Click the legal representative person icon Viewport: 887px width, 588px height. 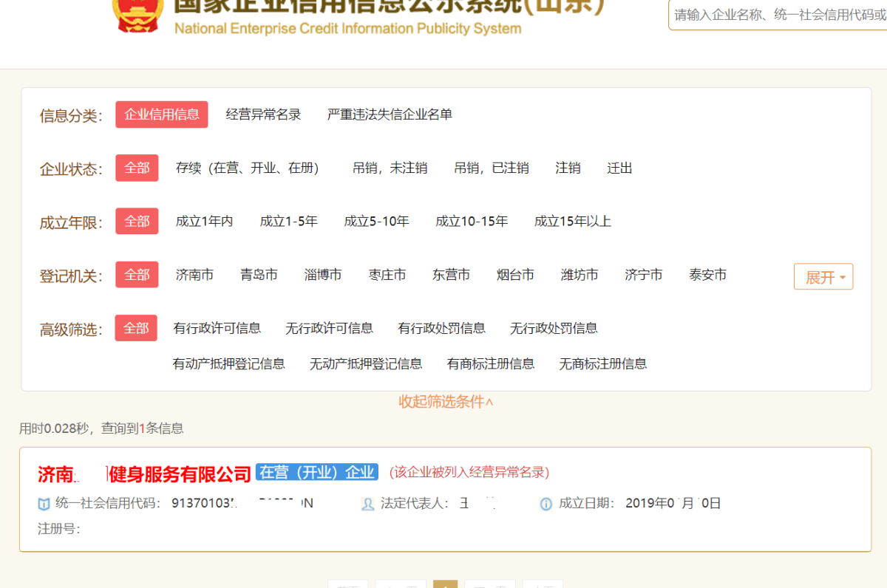(x=367, y=504)
